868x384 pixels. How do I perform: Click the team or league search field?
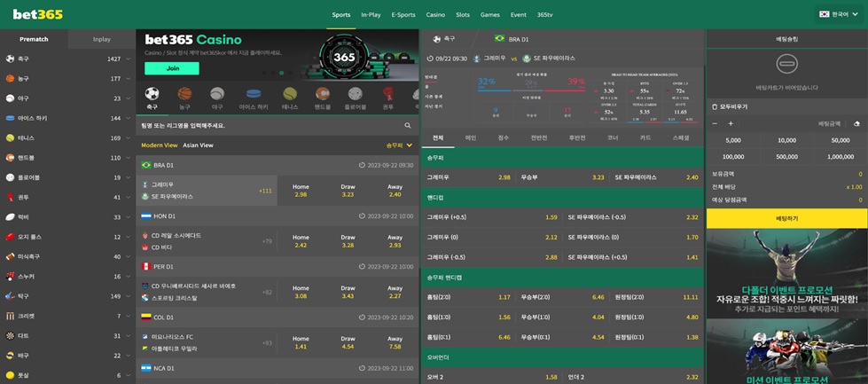tap(266, 126)
